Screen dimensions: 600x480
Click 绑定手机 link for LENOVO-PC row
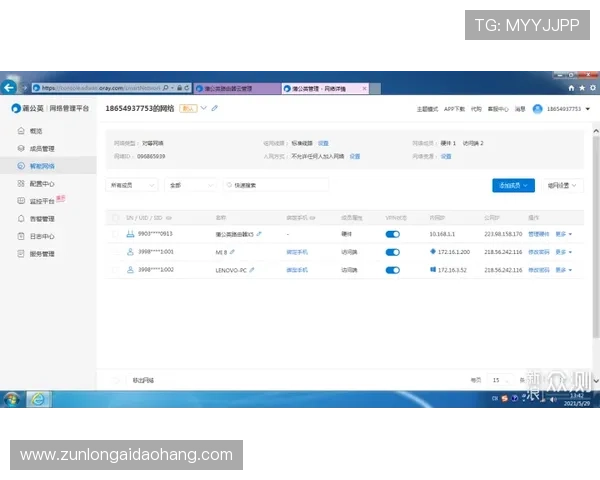pyautogui.click(x=297, y=270)
